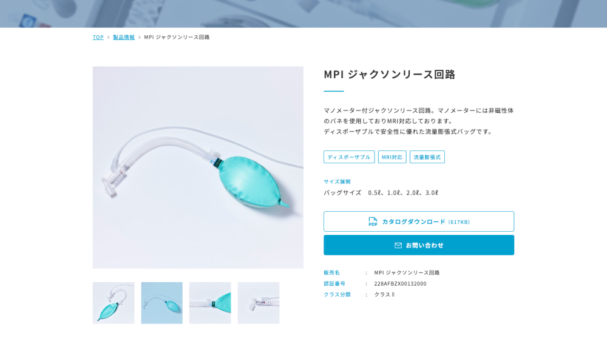Show third thumbnail of bag connector close-up
This screenshot has height=364, width=607.
point(210,303)
